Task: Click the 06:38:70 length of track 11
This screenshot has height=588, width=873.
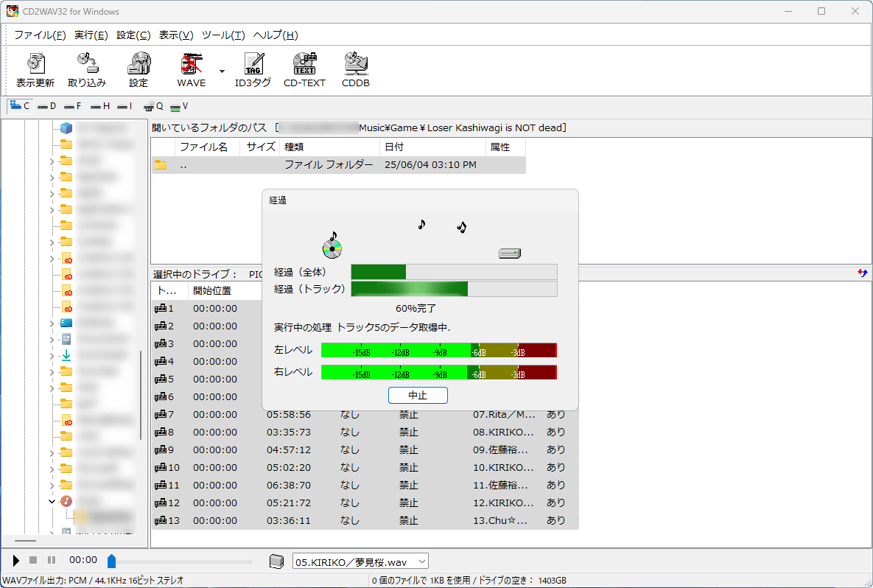Action: coord(288,486)
